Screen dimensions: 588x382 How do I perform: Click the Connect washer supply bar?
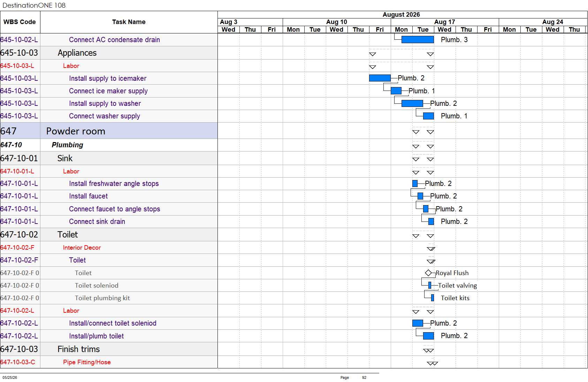[428, 116]
